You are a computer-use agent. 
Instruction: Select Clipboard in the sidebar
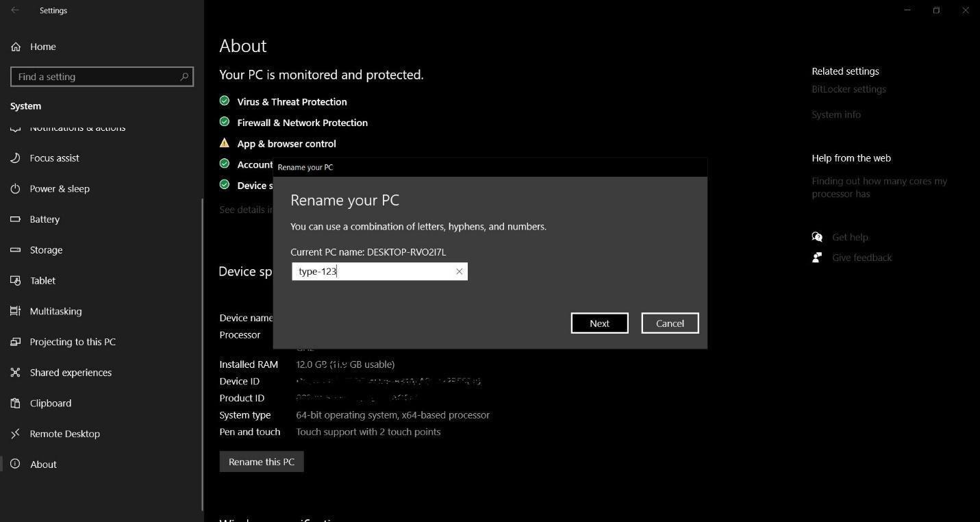click(51, 403)
